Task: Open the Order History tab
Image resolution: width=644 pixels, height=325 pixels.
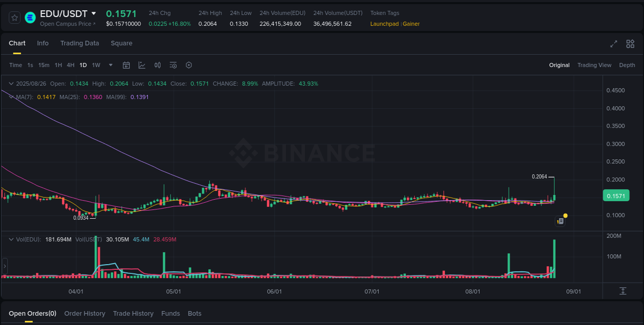Action: [x=84, y=313]
